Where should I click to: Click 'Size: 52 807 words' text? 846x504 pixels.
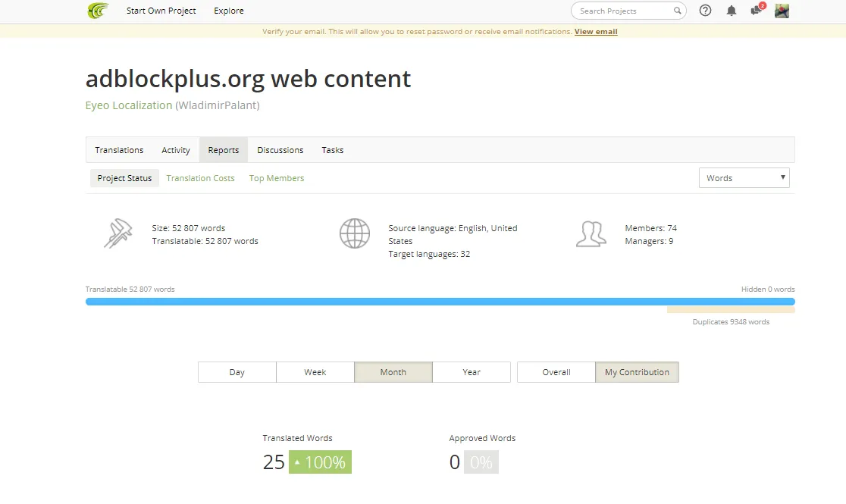(188, 228)
